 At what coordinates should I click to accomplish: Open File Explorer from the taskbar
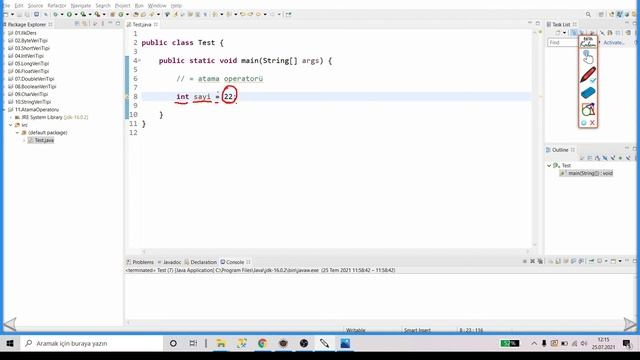[221, 343]
